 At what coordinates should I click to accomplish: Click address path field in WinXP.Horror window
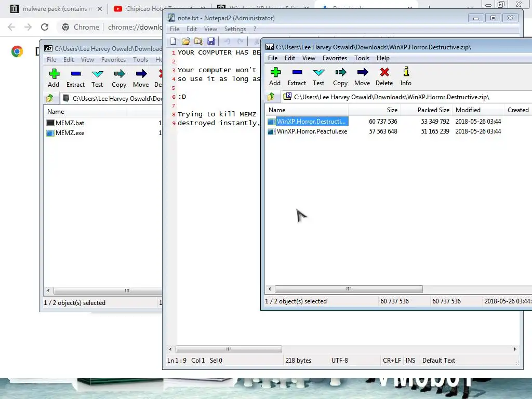click(x=406, y=97)
